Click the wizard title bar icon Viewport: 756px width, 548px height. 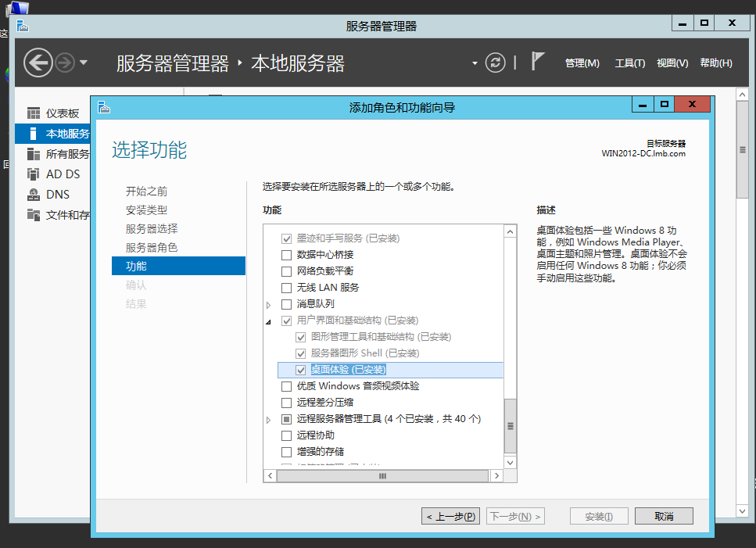tap(104, 107)
